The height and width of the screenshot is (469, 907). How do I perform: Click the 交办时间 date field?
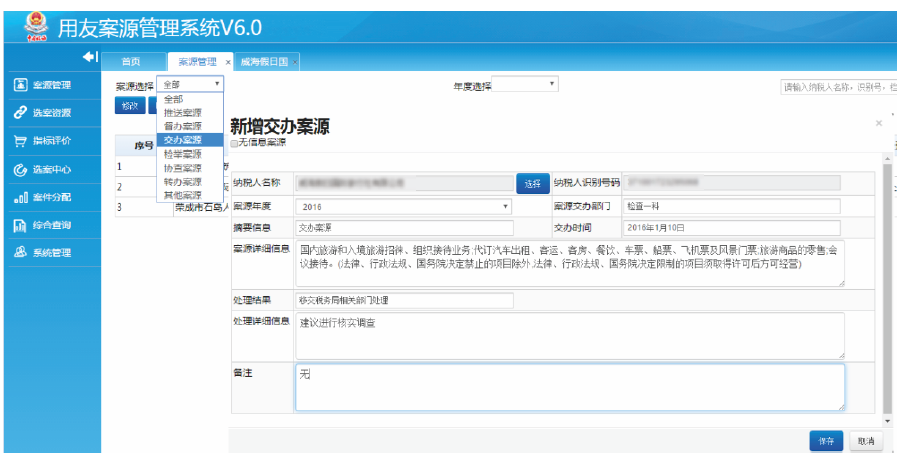coord(731,228)
